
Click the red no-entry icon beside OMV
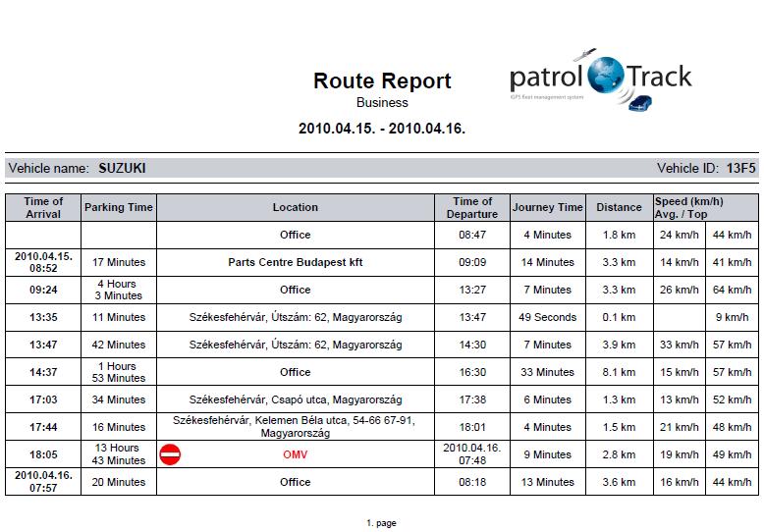(x=170, y=454)
